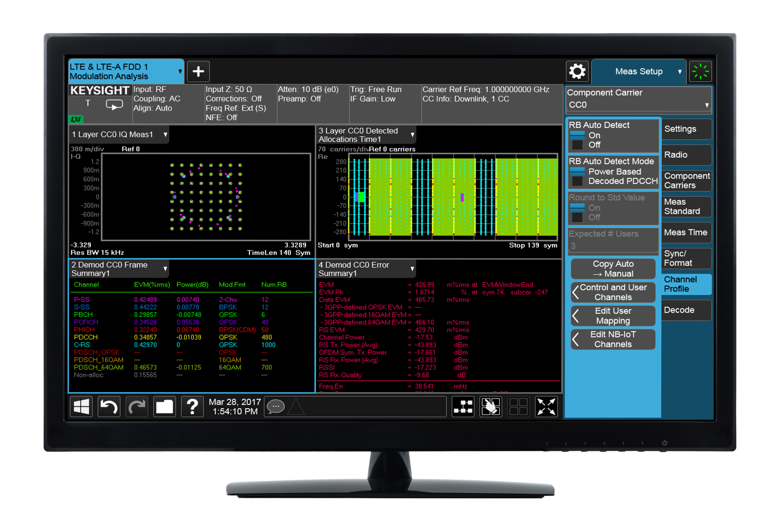Open the folder file icon
Screen dimensions: 782x532
pos(164,407)
